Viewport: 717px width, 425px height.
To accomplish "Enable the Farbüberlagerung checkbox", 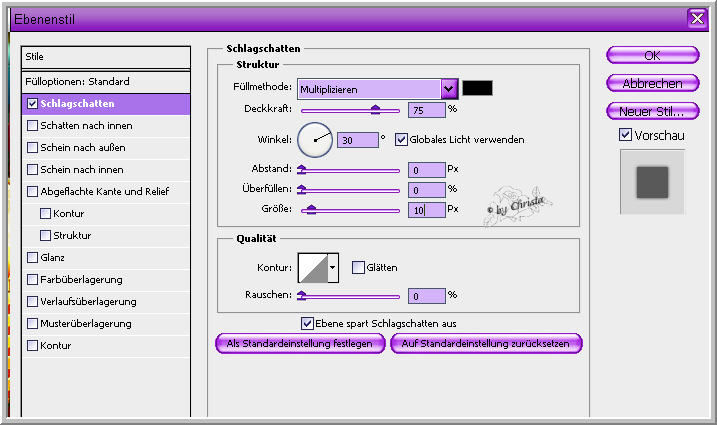I will (32, 280).
